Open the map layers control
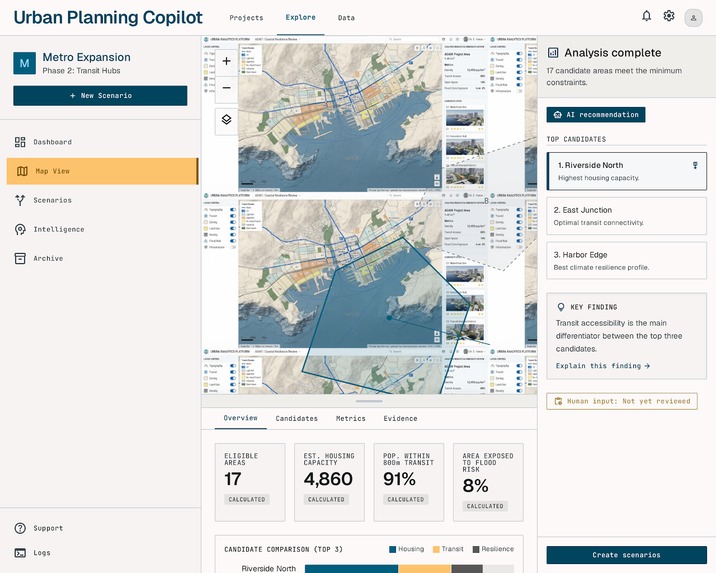Image resolution: width=716 pixels, height=573 pixels. pos(226,120)
